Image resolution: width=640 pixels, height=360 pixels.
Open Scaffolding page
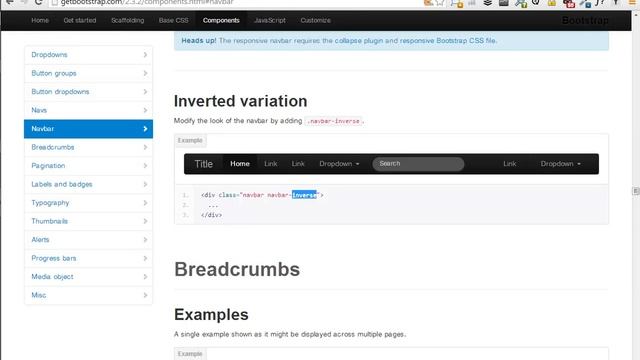click(128, 20)
